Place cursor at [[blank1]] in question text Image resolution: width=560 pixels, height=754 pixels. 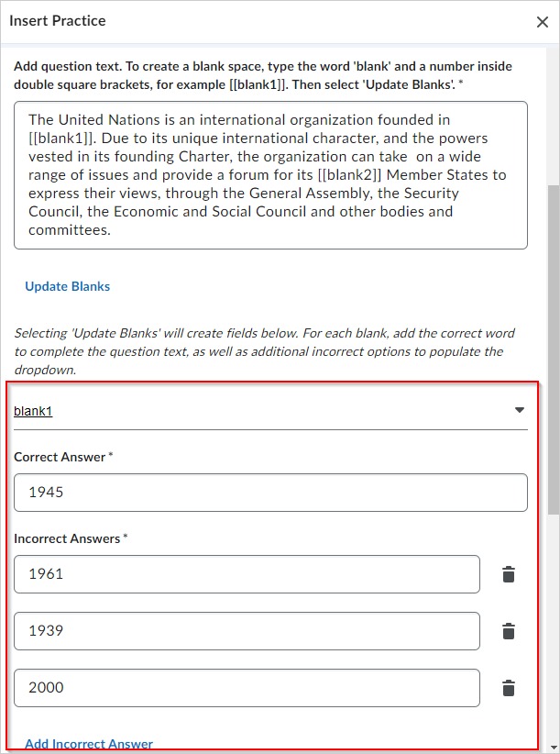pos(62,138)
